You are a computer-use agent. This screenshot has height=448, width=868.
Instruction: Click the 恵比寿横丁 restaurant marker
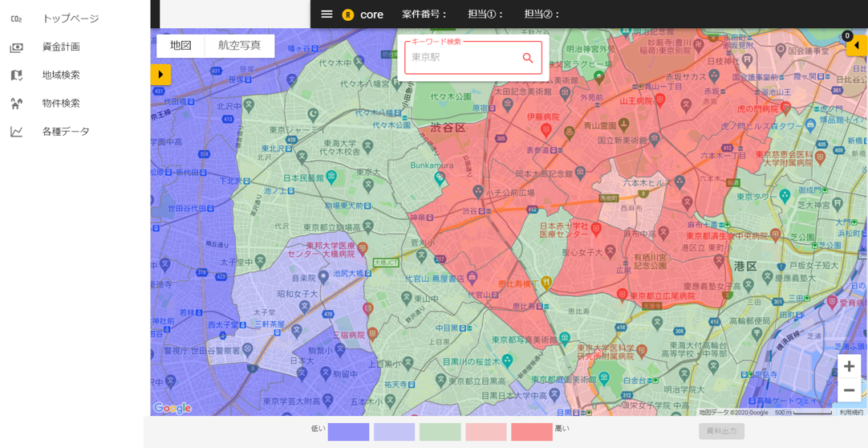point(546,283)
